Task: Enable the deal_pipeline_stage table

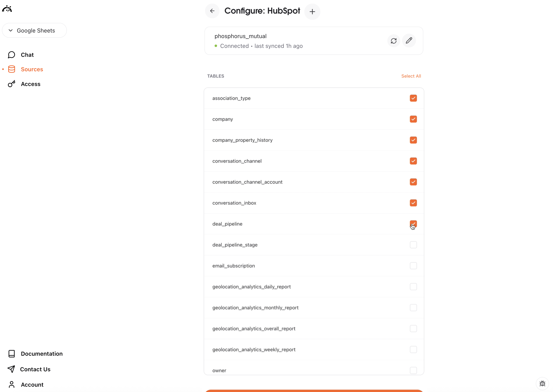Action: click(413, 245)
